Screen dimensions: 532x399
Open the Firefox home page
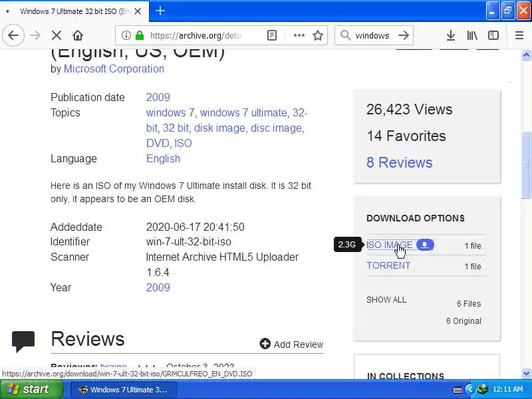click(x=78, y=35)
